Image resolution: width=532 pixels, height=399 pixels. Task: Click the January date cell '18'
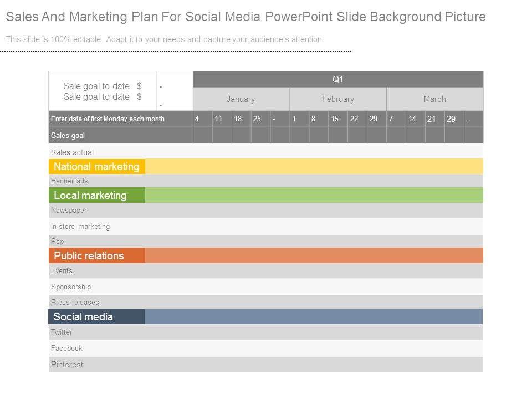click(x=241, y=119)
